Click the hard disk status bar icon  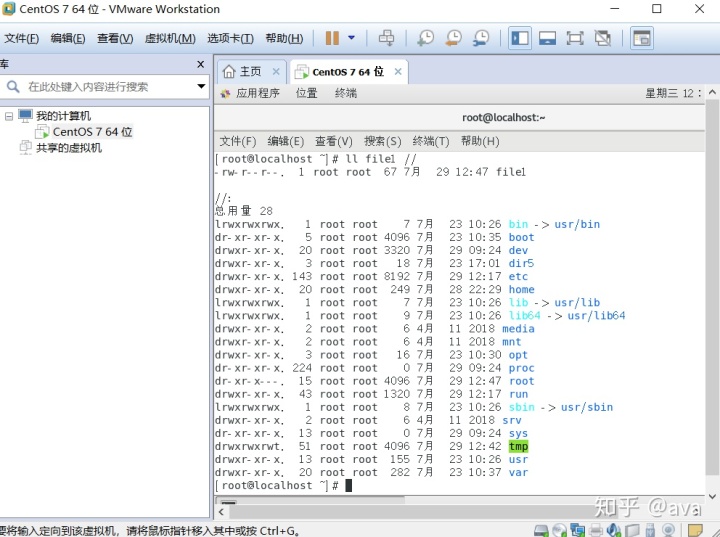pyautogui.click(x=541, y=530)
